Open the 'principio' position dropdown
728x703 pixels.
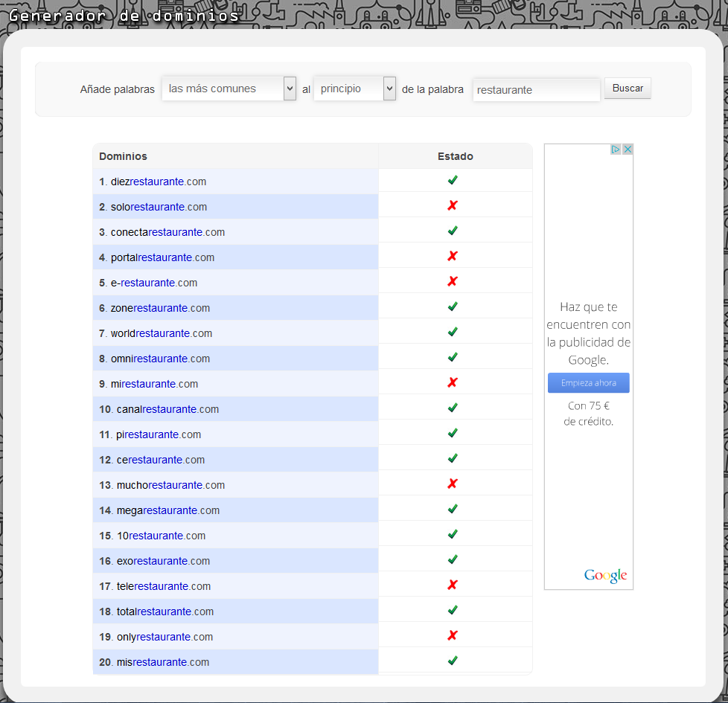pos(354,89)
